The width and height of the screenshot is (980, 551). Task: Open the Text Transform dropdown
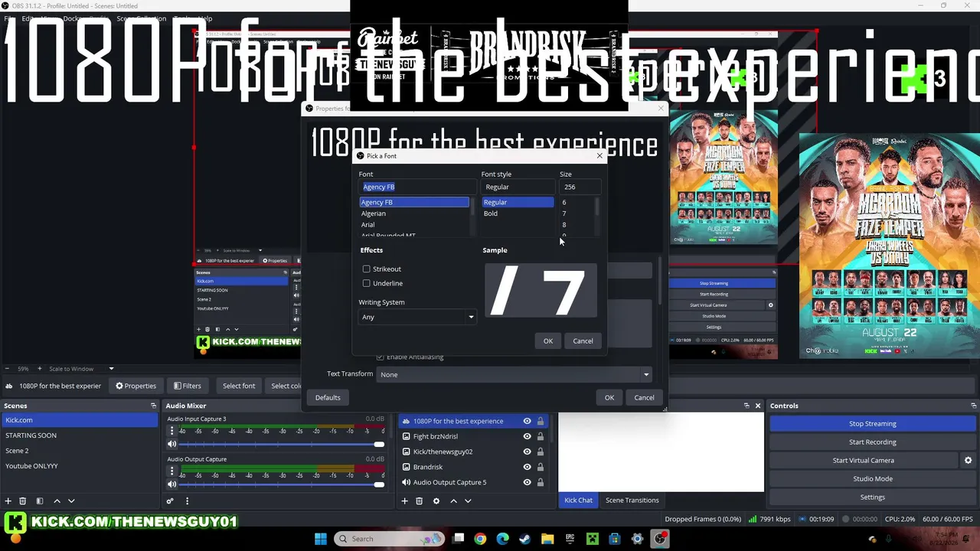pos(514,374)
